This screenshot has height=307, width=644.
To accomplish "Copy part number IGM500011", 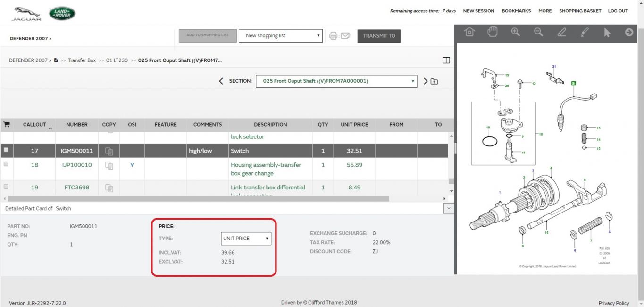I will click(x=109, y=151).
